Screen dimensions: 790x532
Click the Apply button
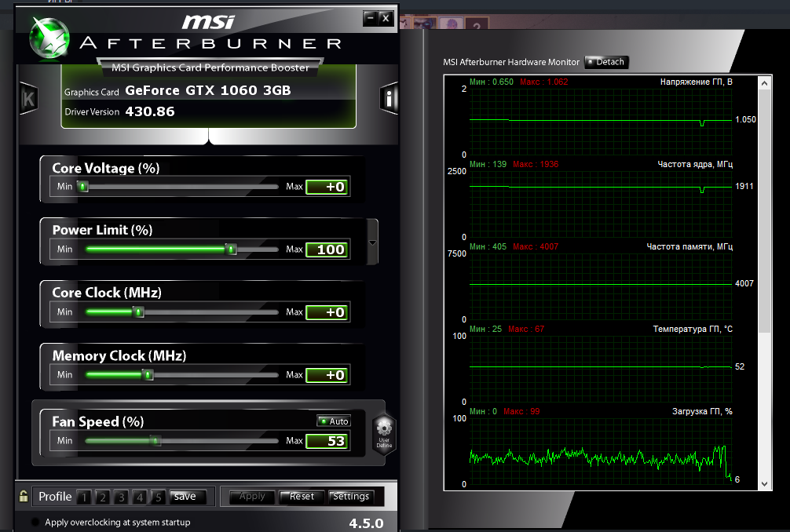pos(252,497)
